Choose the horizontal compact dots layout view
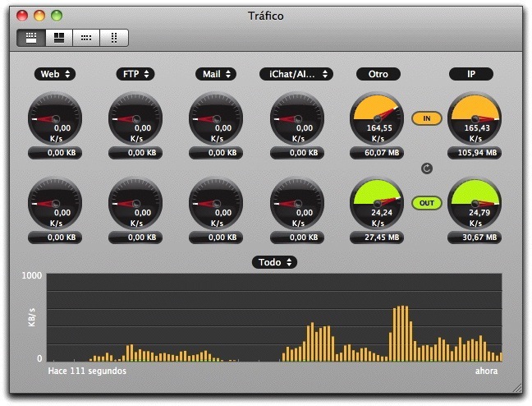The image size is (532, 406). [x=86, y=37]
